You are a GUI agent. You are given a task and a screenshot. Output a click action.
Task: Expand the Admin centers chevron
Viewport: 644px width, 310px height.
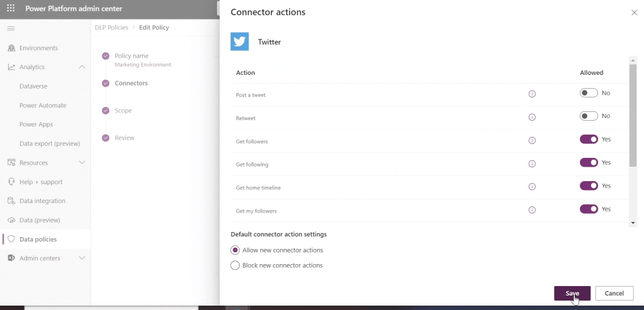pos(82,258)
